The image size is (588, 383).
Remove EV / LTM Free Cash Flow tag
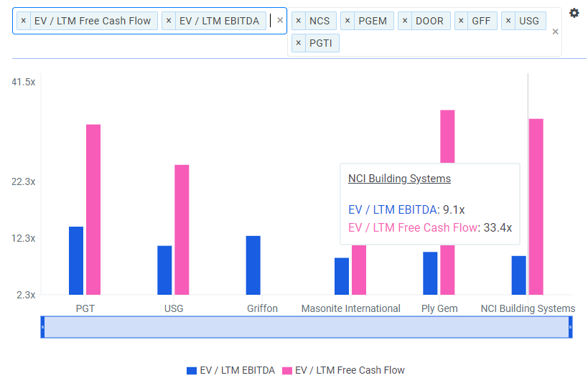[x=23, y=21]
